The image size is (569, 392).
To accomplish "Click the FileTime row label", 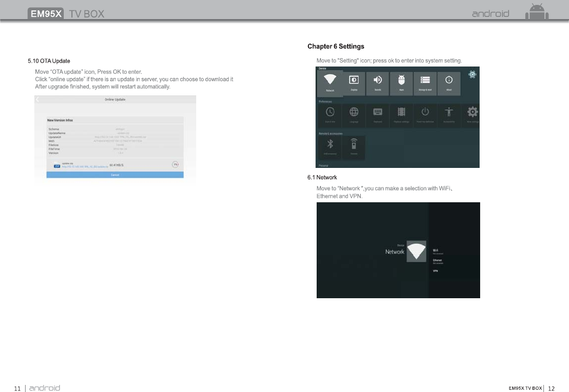I will 54,149.
